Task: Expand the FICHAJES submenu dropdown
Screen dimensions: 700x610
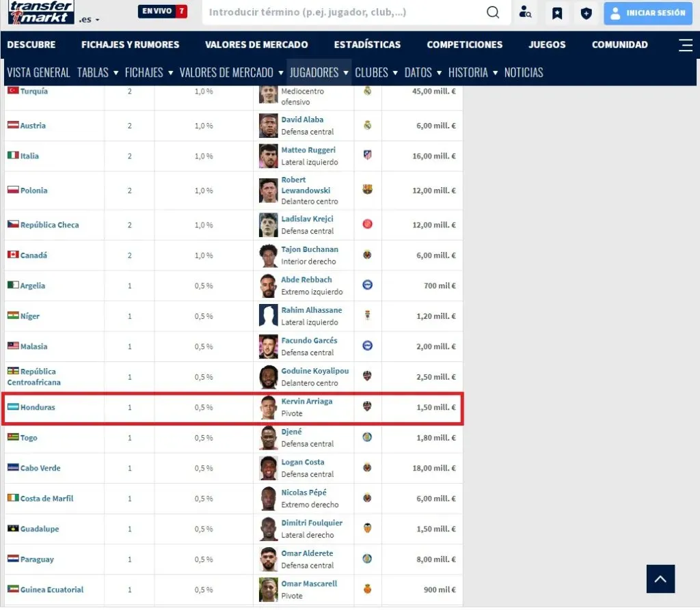Action: pos(148,72)
